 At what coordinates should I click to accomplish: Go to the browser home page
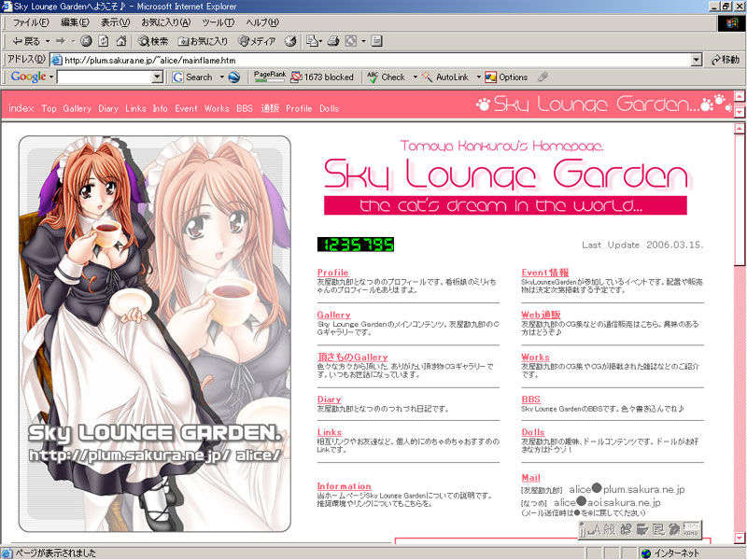(x=121, y=41)
